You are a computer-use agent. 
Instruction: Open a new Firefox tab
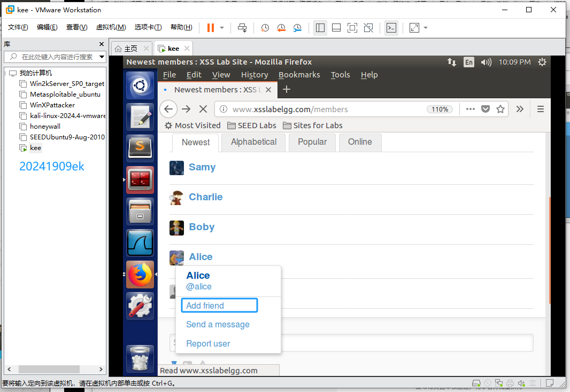pyautogui.click(x=287, y=89)
